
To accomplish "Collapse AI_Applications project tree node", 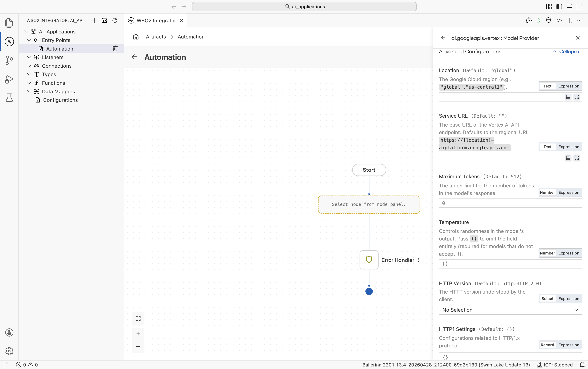I will [x=26, y=31].
